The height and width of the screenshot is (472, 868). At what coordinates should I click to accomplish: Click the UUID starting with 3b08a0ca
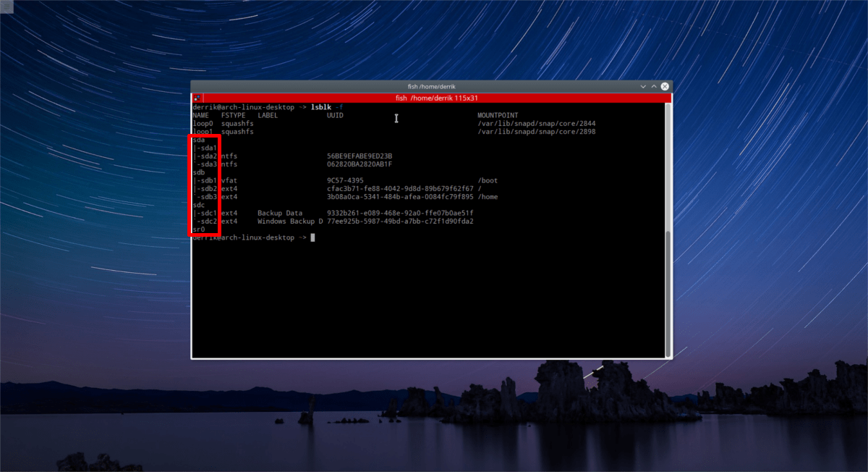(400, 197)
